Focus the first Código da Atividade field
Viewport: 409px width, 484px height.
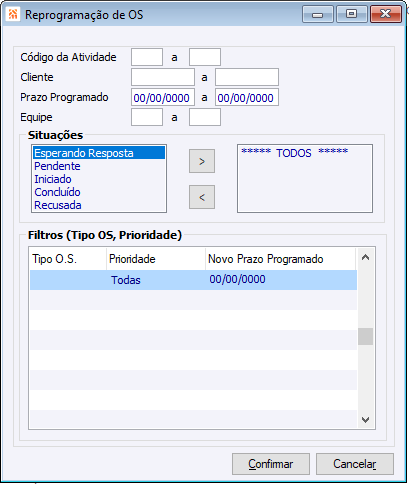click(x=147, y=57)
